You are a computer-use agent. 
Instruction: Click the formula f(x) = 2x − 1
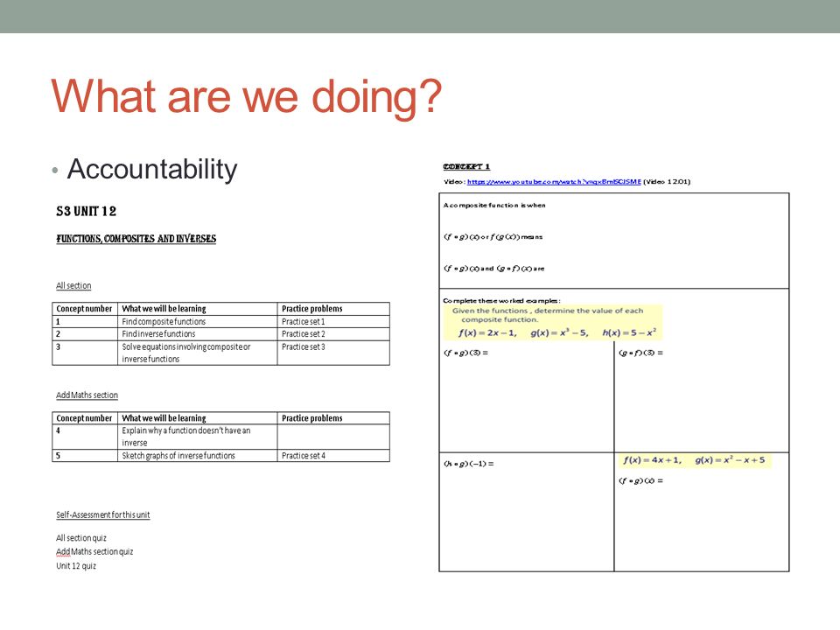(487, 332)
